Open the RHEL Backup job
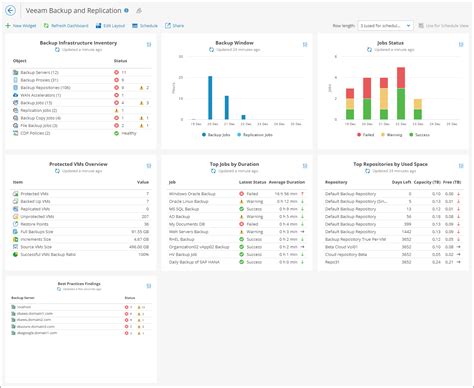474x388 pixels. tap(181, 239)
